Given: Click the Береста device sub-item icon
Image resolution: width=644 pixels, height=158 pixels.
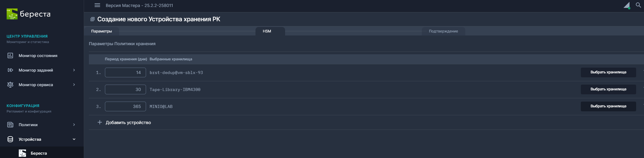Looking at the screenshot, I should [x=22, y=153].
